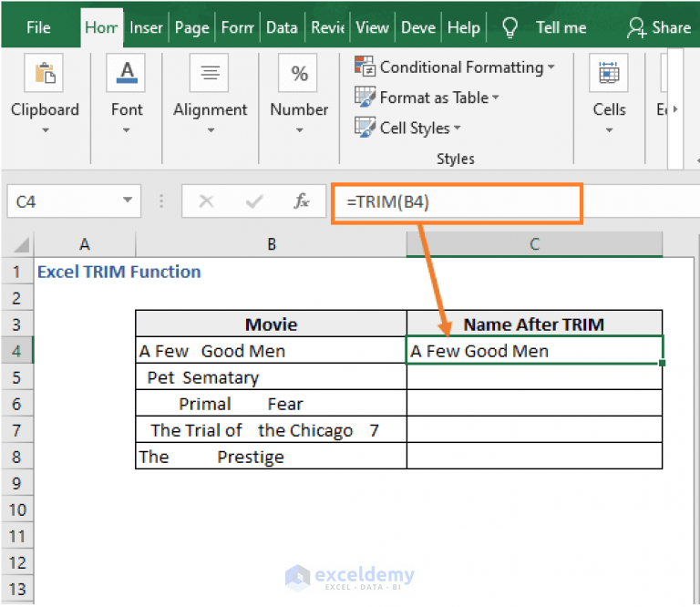This screenshot has height=607, width=700.
Task: Select column C header
Action: point(534,244)
